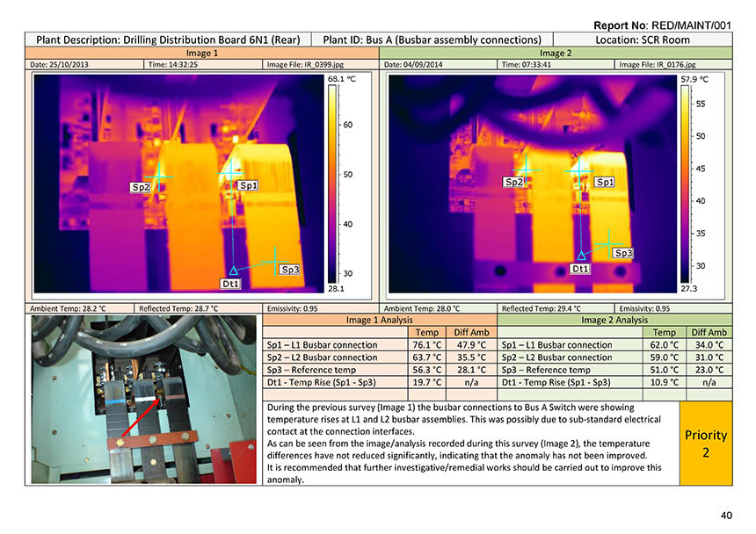Image resolution: width=756 pixels, height=534 pixels.
Task: Click the 34.0 °C Diff Amb cell
Action: (x=709, y=345)
